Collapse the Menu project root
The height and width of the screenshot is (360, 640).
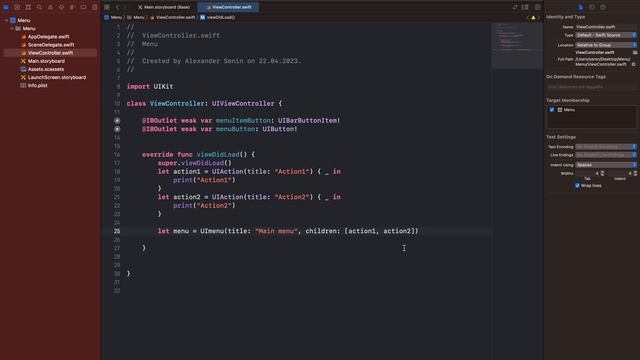(6, 20)
